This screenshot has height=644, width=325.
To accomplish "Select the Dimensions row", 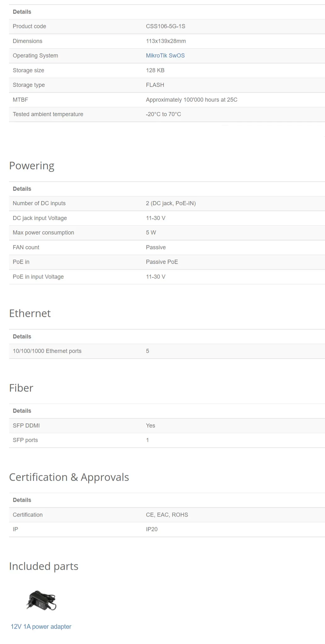I will 167,41.
